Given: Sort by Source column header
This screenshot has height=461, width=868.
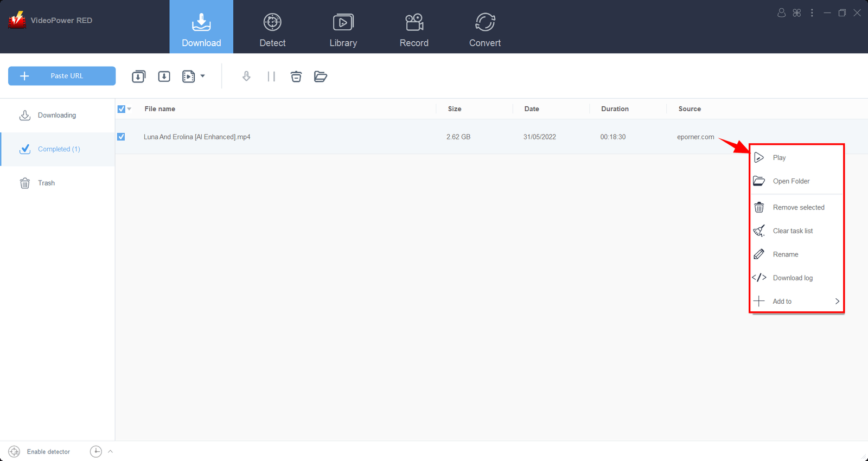Looking at the screenshot, I should tap(690, 109).
